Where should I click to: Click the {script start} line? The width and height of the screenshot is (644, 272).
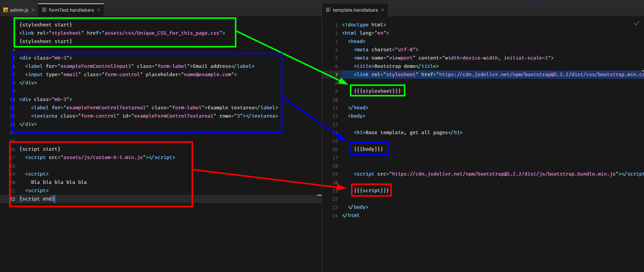tap(40, 149)
